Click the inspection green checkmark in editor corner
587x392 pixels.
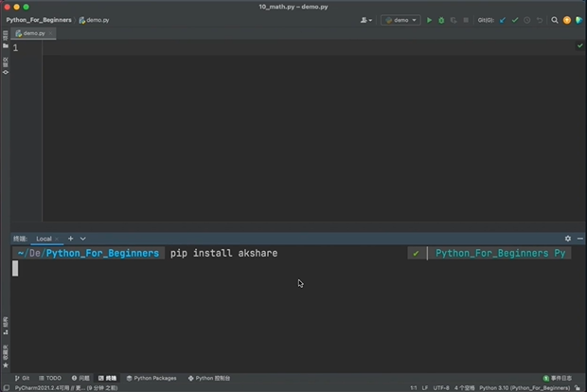pos(579,45)
